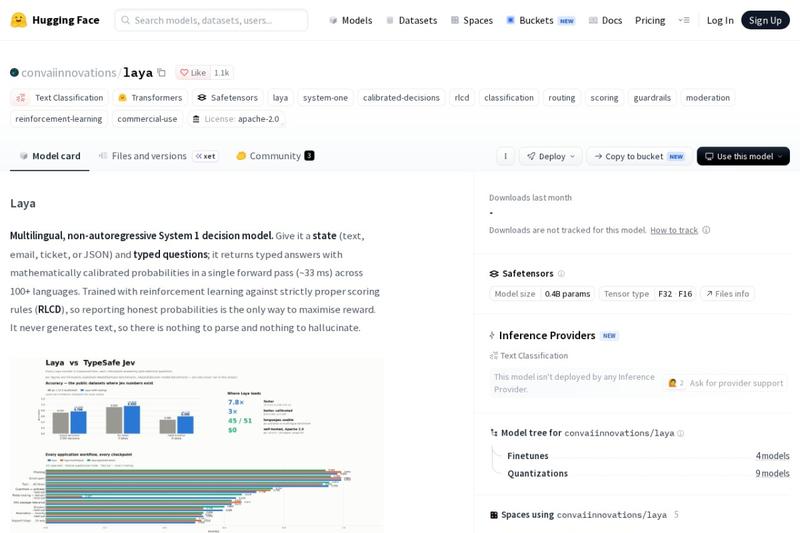Click the Model tree info icon
800x533 pixels.
(680, 433)
